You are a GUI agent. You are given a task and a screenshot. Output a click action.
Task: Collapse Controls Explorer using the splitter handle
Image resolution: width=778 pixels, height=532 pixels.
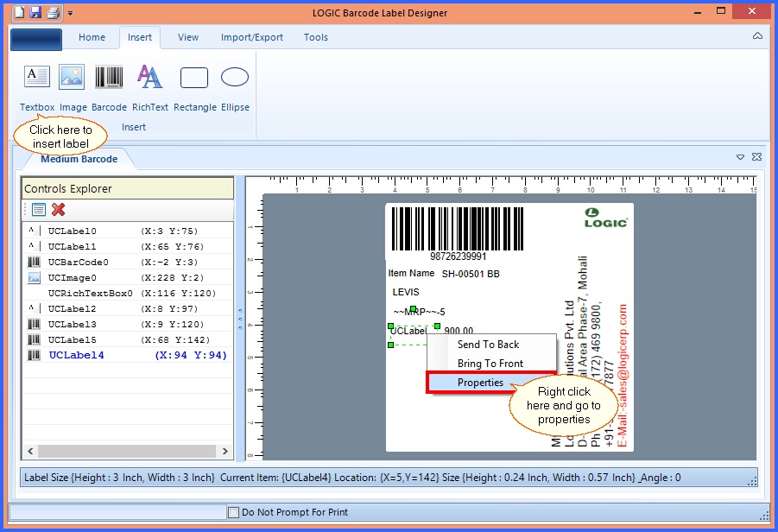(240, 319)
